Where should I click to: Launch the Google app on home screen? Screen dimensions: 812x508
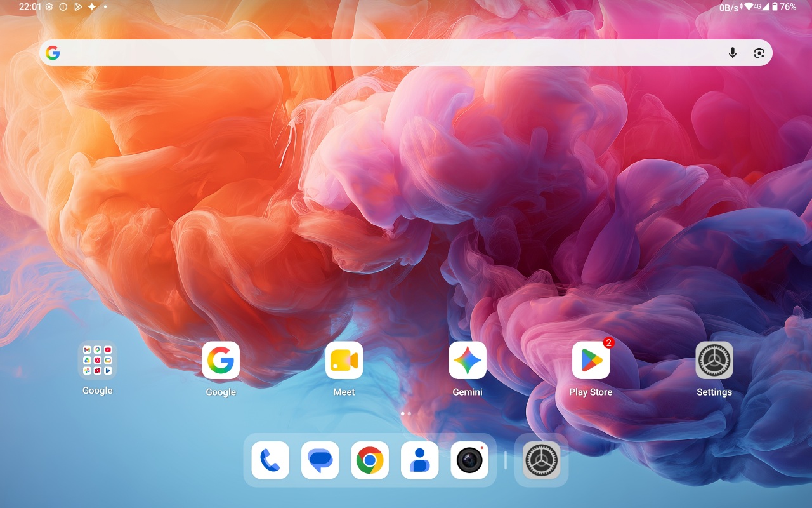[221, 361]
